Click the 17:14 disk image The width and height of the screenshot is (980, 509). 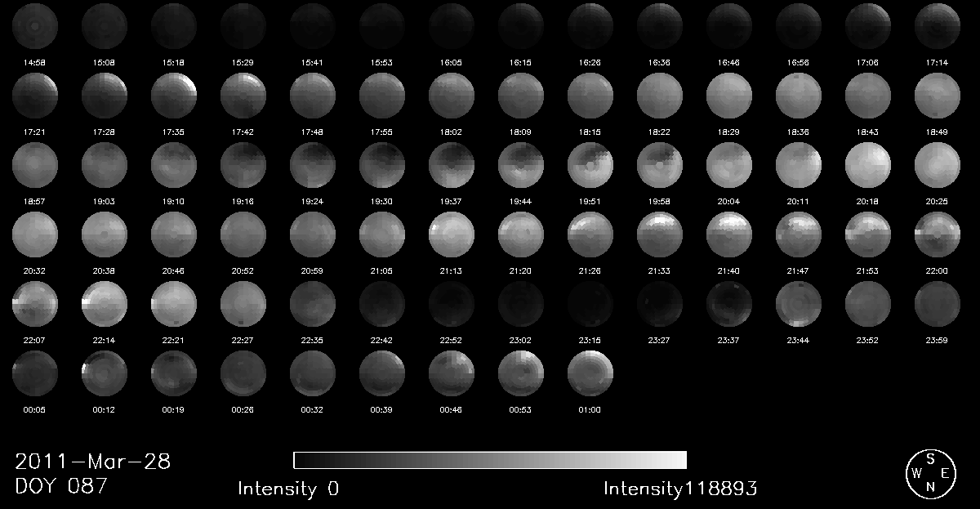937,25
